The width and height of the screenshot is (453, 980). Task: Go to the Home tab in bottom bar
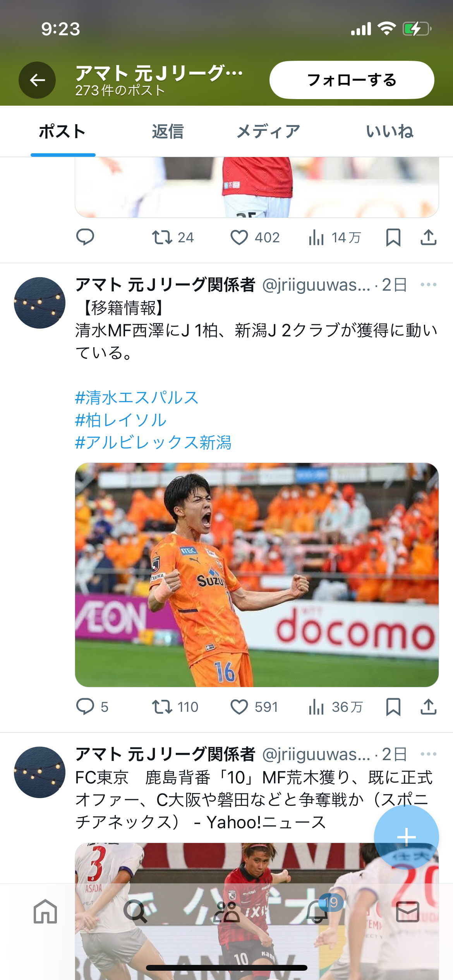click(45, 911)
